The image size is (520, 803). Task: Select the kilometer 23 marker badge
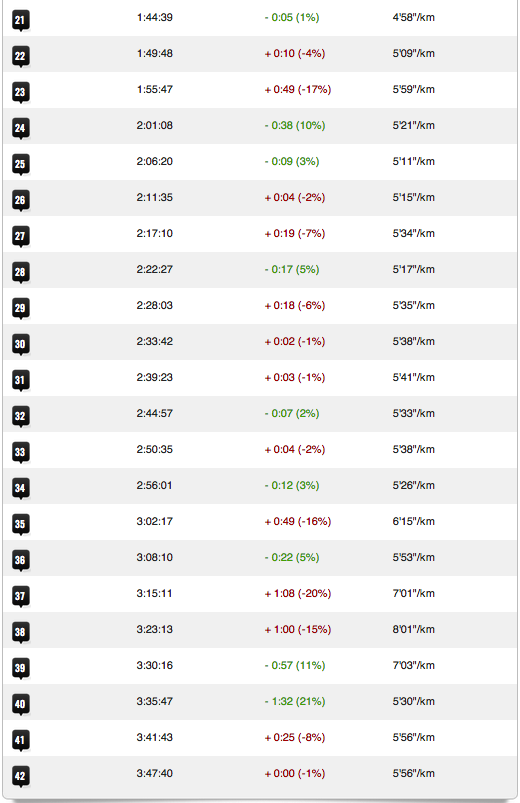[x=20, y=93]
